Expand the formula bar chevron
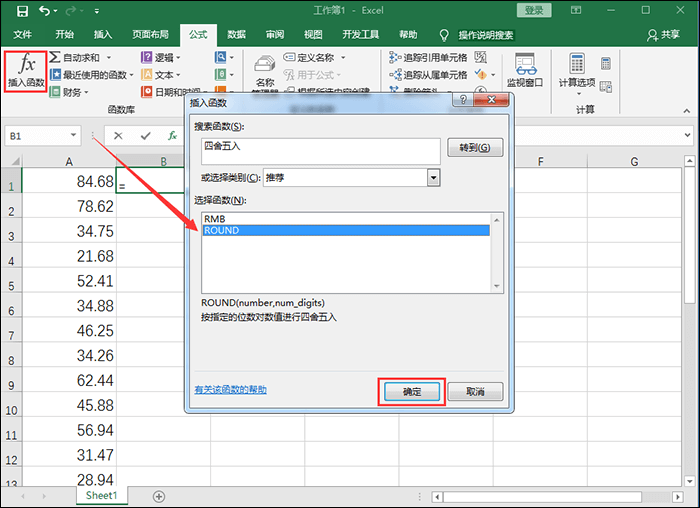This screenshot has width=700, height=508. pos(687,135)
